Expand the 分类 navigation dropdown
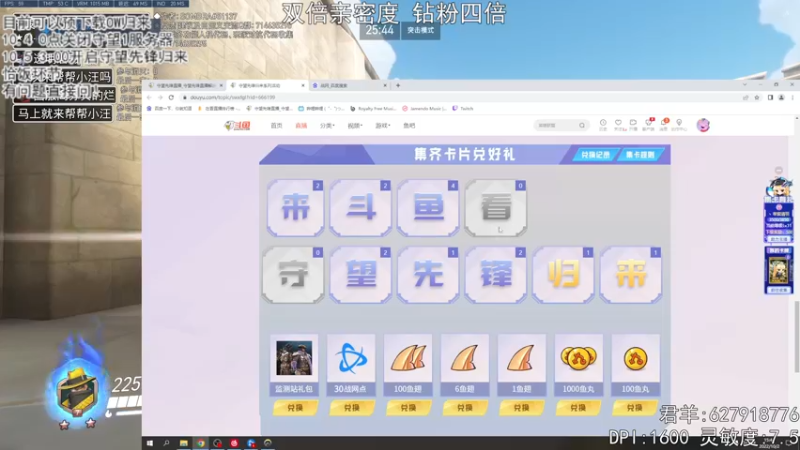 [327, 126]
